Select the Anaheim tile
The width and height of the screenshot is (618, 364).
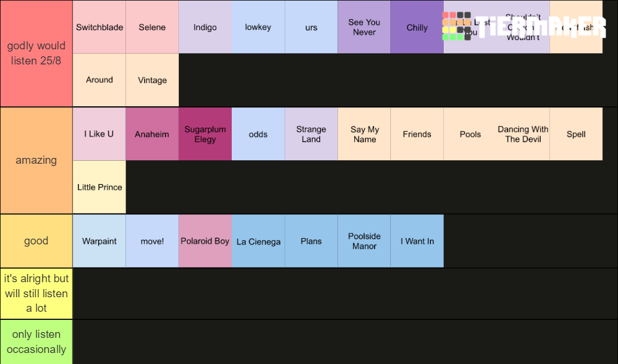click(152, 134)
